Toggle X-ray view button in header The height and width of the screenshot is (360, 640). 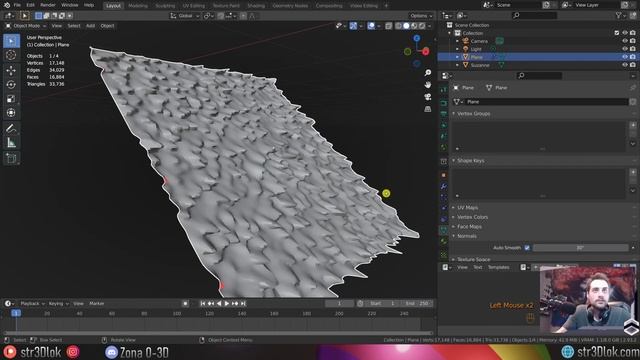pos(388,26)
